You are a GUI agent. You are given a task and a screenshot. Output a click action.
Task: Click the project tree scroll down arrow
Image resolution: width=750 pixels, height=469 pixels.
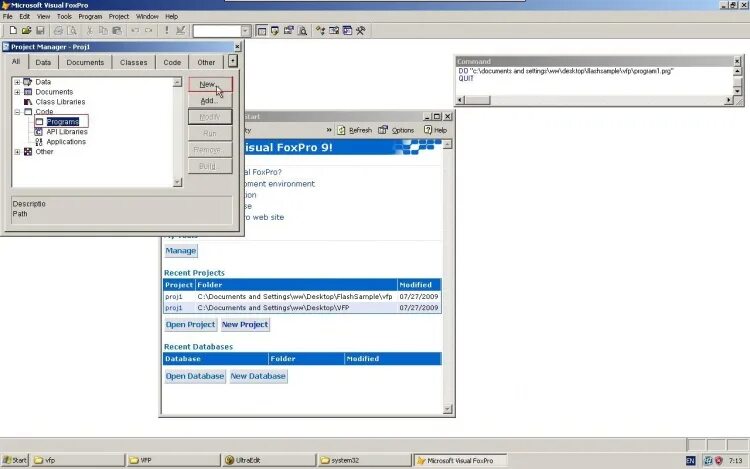click(177, 182)
